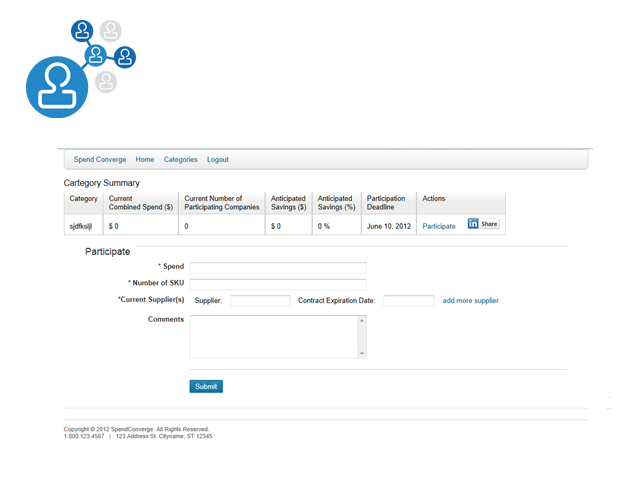The width and height of the screenshot is (630, 480).
Task: Click the 'Anticipated Savings (%)' column header
Action: tap(336, 203)
